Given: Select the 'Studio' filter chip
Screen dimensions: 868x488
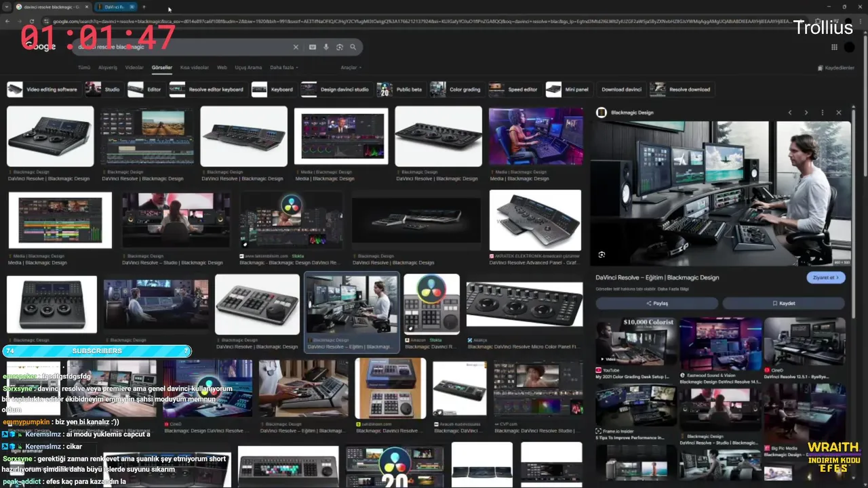Looking at the screenshot, I should coord(103,89).
